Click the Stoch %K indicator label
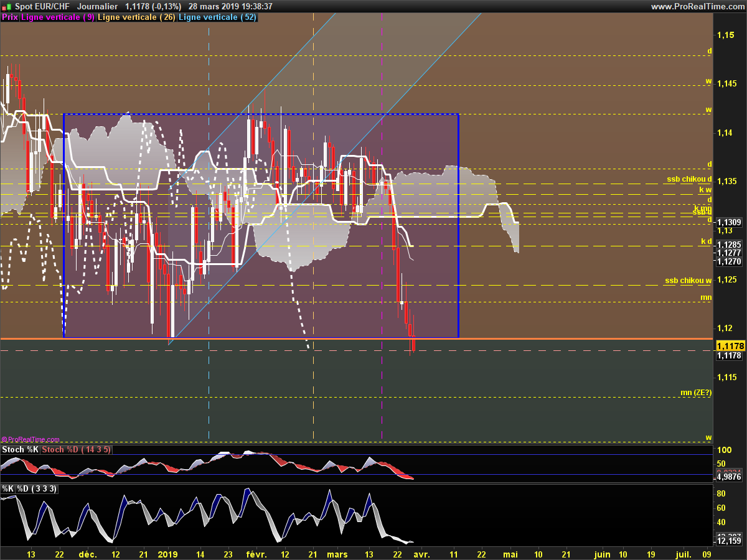Viewport: 747px width, 560px height. point(21,449)
